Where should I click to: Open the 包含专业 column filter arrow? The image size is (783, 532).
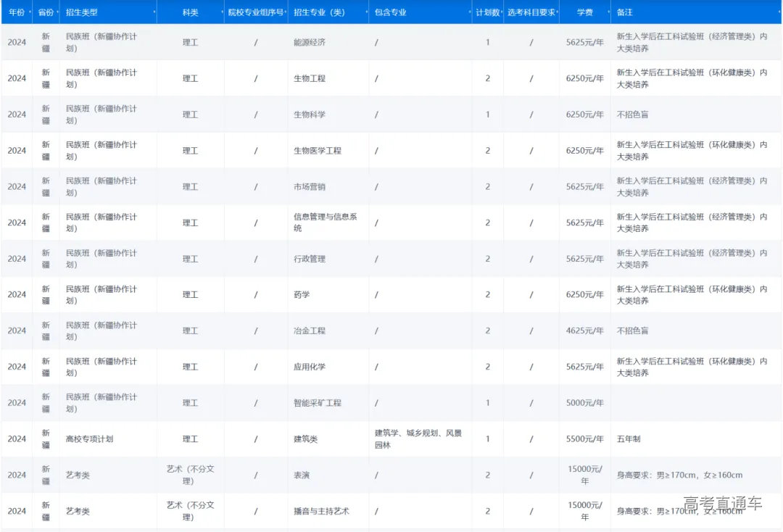[x=468, y=13]
